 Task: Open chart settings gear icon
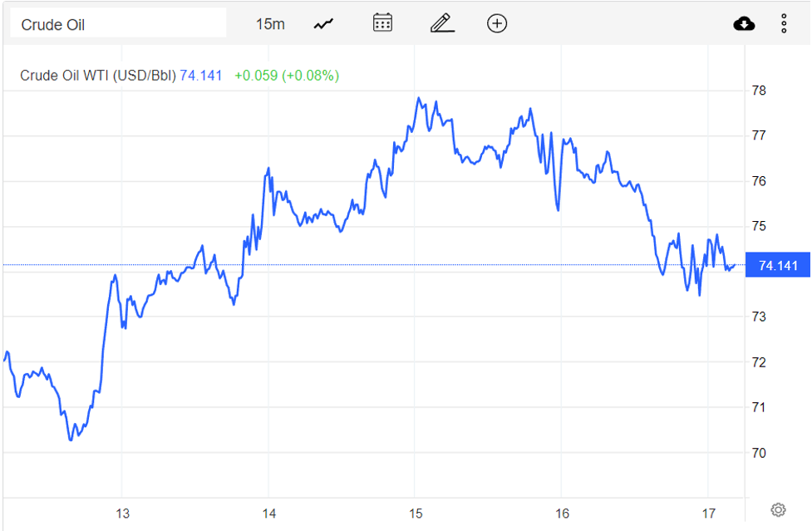pyautogui.click(x=778, y=509)
